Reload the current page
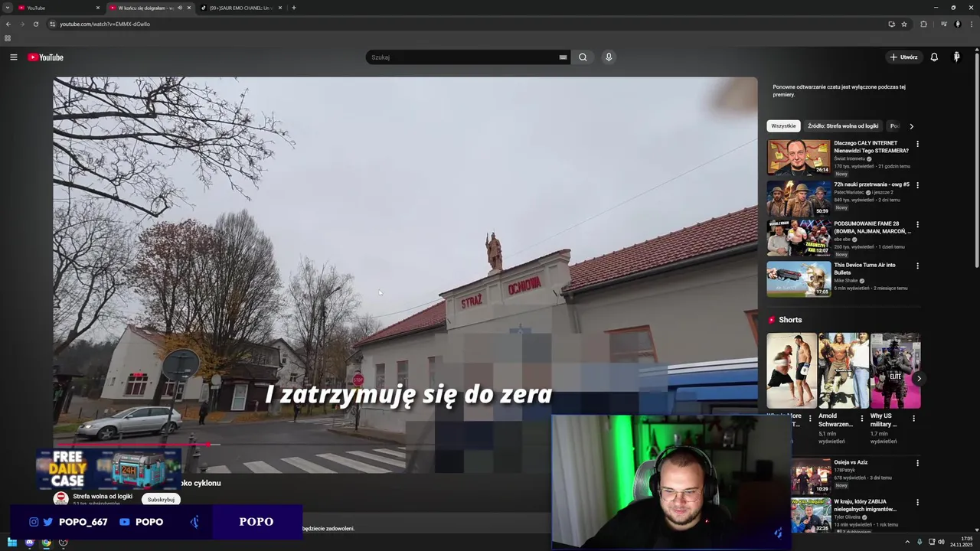Image resolution: width=980 pixels, height=551 pixels. [35, 24]
